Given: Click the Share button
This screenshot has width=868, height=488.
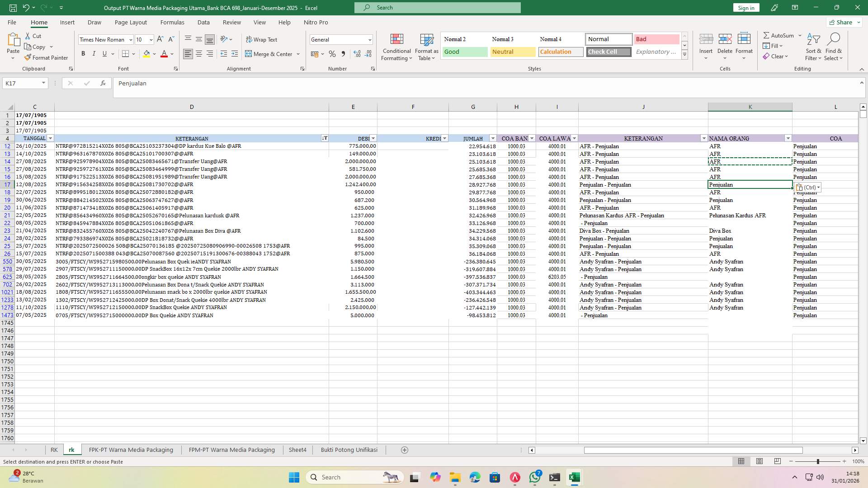Looking at the screenshot, I should click(843, 22).
